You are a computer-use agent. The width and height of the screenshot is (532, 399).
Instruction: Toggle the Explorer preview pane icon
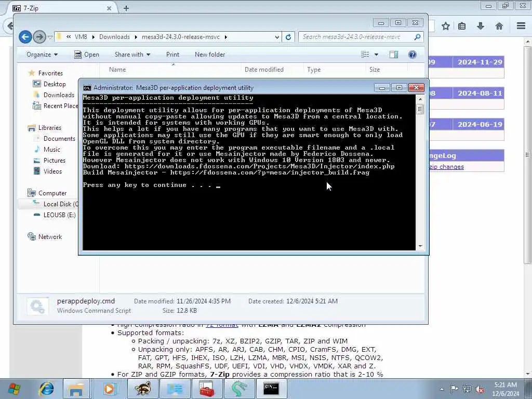pyautogui.click(x=394, y=54)
